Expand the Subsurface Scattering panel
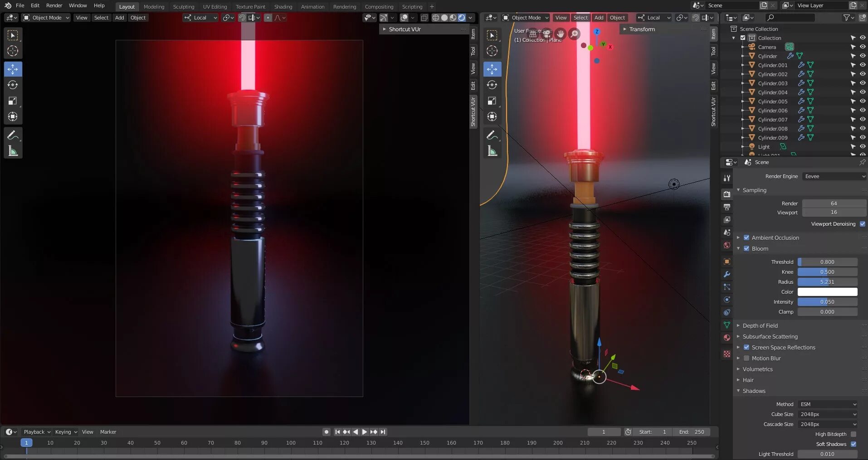Screen dimensions: 868x460 point(770,336)
